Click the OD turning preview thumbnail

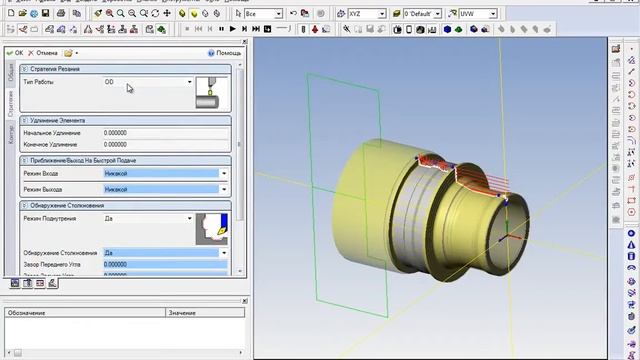click(x=212, y=93)
